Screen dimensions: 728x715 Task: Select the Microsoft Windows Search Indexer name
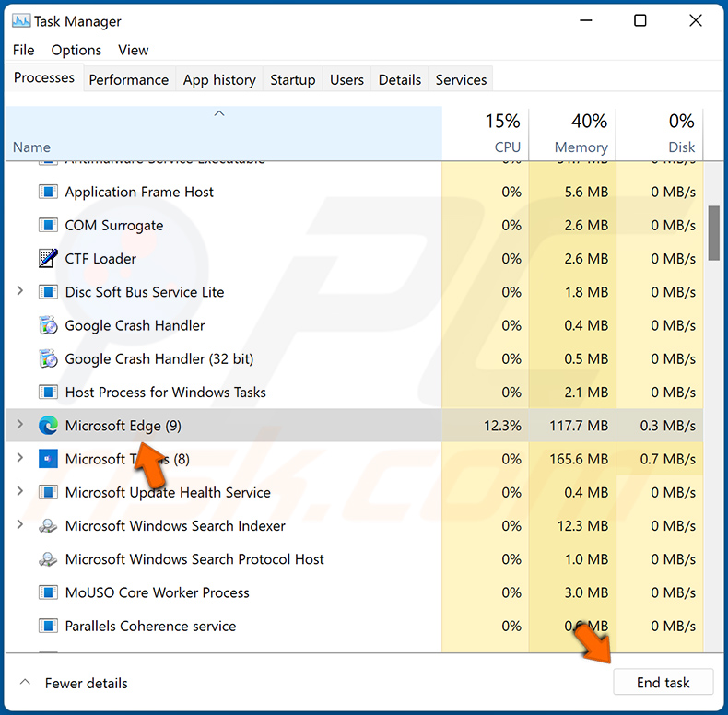click(175, 525)
